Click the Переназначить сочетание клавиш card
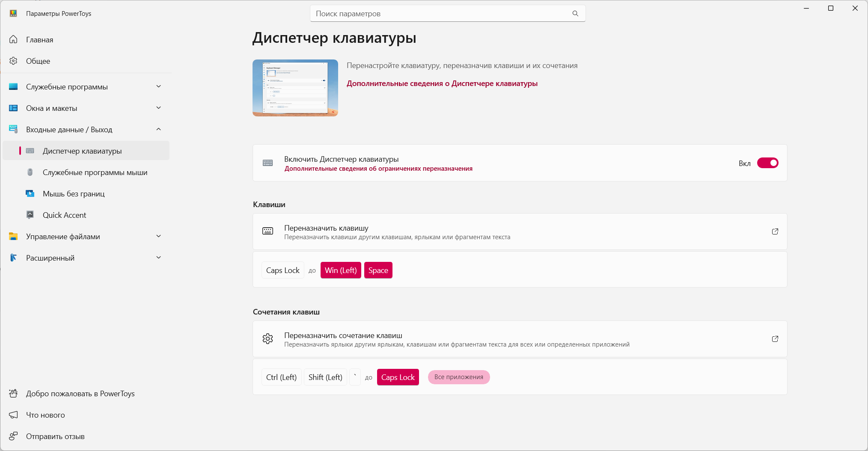This screenshot has height=451, width=868. (x=520, y=339)
